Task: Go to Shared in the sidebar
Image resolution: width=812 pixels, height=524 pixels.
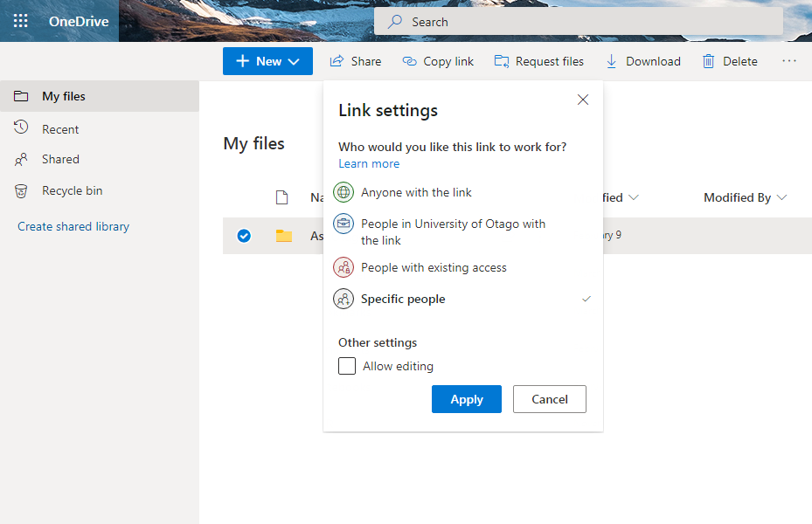Action: 60,159
